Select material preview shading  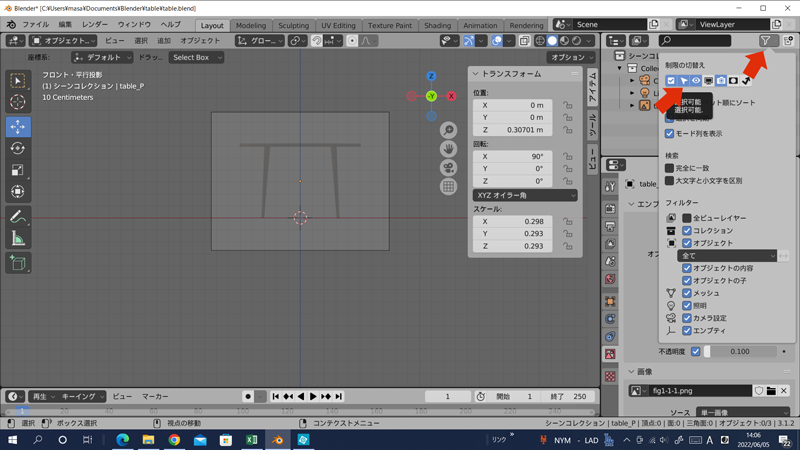coord(564,41)
